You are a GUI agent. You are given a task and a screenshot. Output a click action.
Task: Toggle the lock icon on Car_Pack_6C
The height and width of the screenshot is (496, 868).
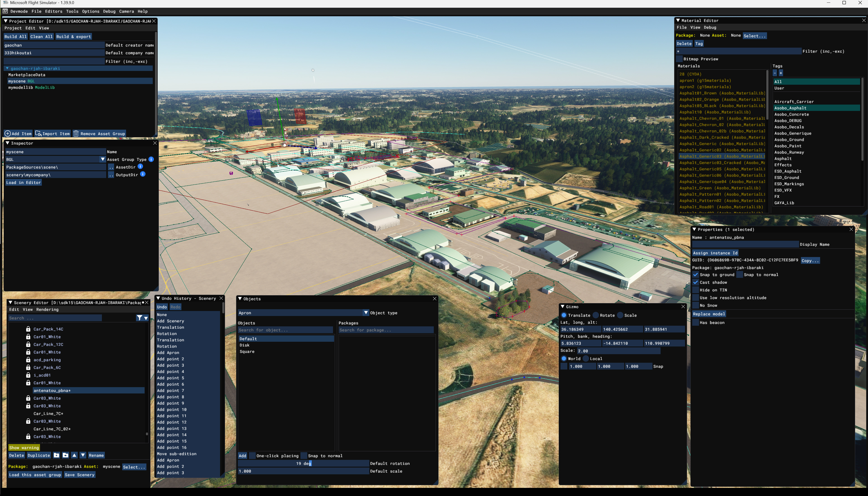[x=28, y=367]
